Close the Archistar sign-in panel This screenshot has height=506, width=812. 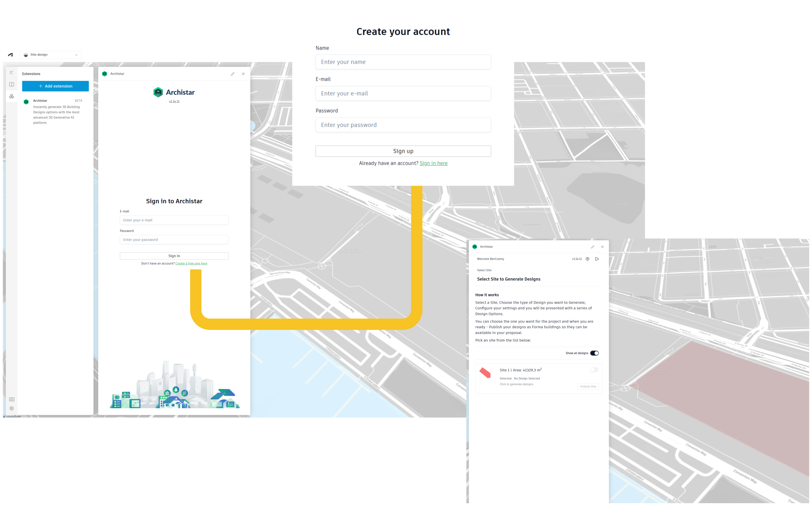coord(244,74)
